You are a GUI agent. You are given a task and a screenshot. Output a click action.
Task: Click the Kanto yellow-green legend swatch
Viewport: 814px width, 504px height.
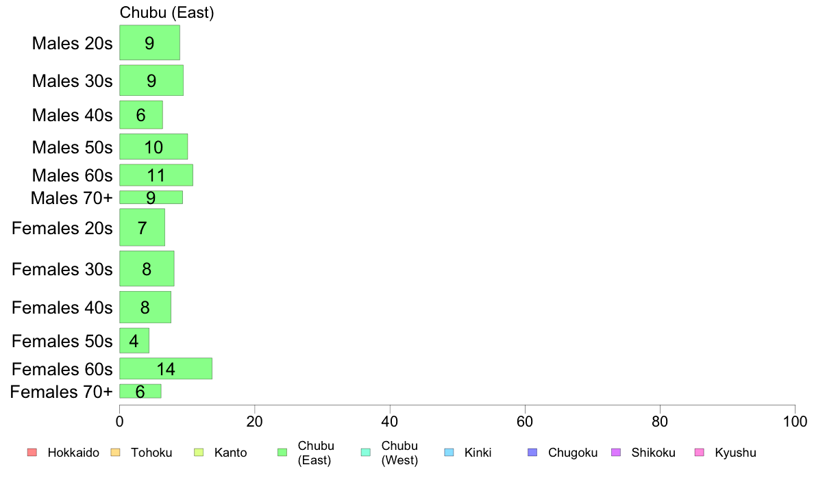[199, 453]
